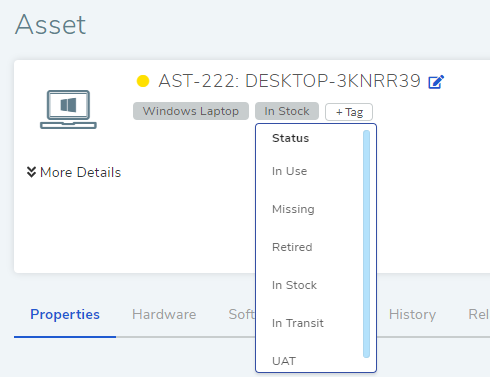Click the yellow status dot before AST-222
Viewport: 490px width, 377px height.
tap(143, 81)
